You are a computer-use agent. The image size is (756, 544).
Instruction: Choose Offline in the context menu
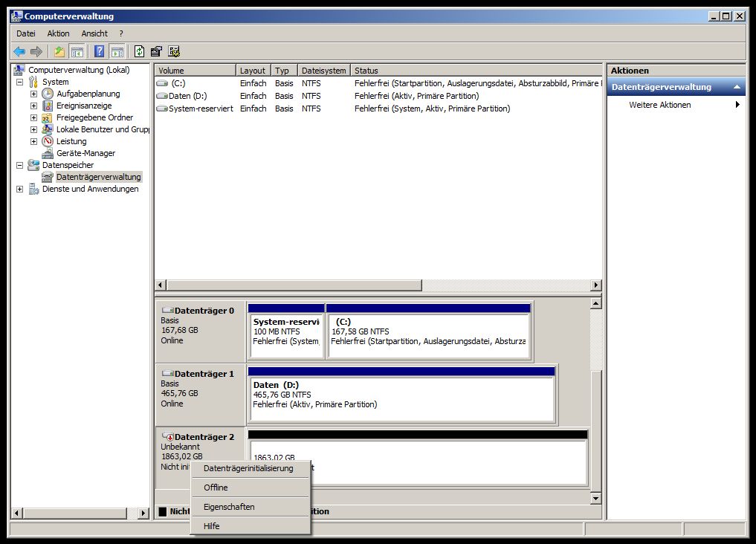251,488
